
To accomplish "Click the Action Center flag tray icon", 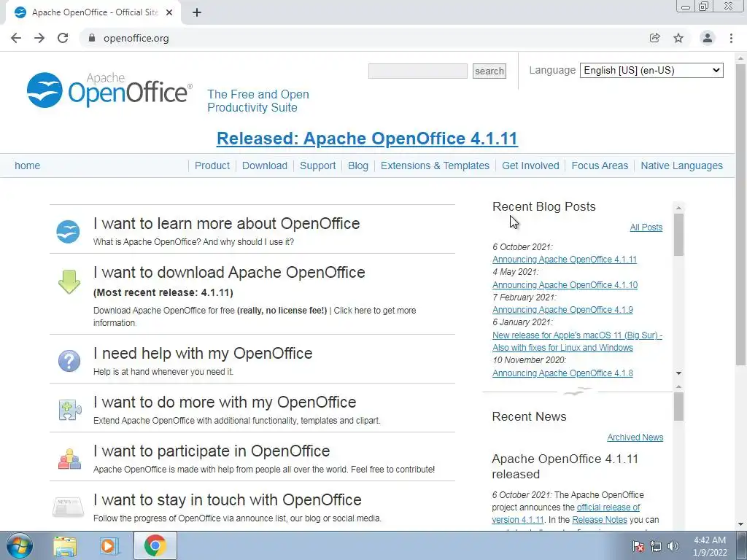I will coord(638,546).
